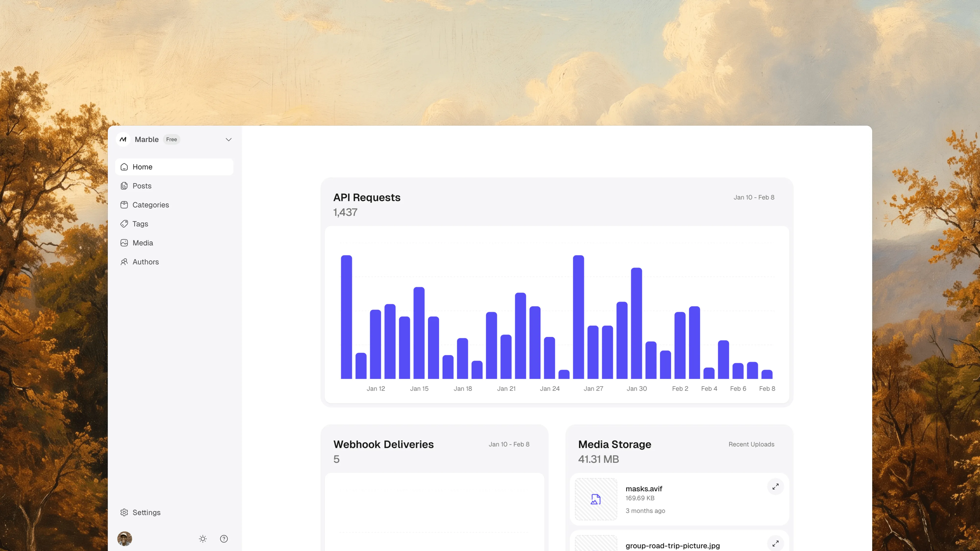The width and height of the screenshot is (980, 551).
Task: Click the Tags label icon
Action: pos(124,224)
